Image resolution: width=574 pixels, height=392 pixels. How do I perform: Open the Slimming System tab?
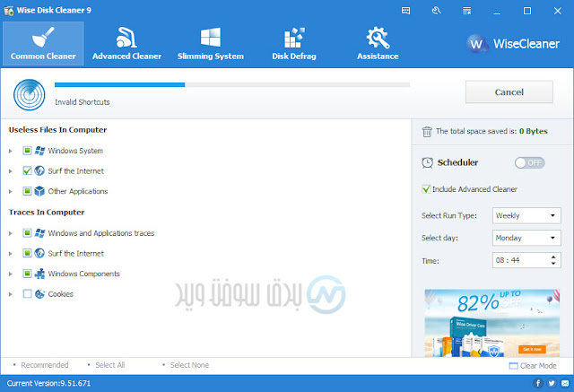tap(211, 44)
